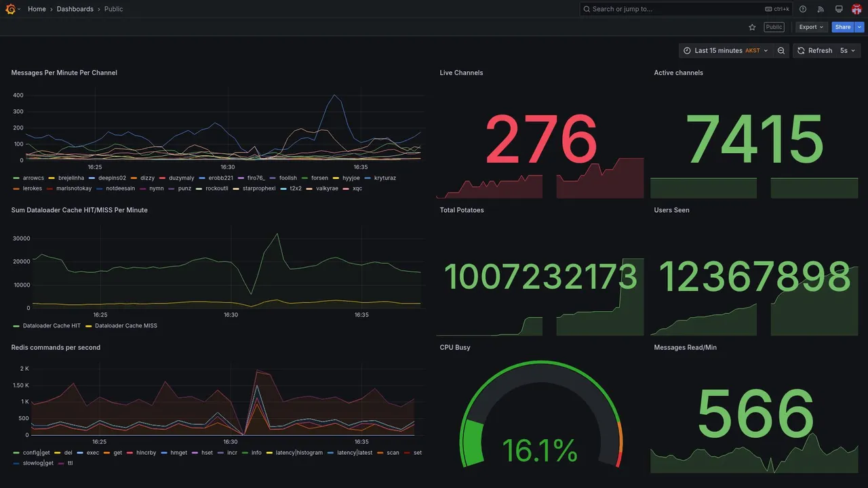Open the Last 15 minutes time picker

pos(726,51)
